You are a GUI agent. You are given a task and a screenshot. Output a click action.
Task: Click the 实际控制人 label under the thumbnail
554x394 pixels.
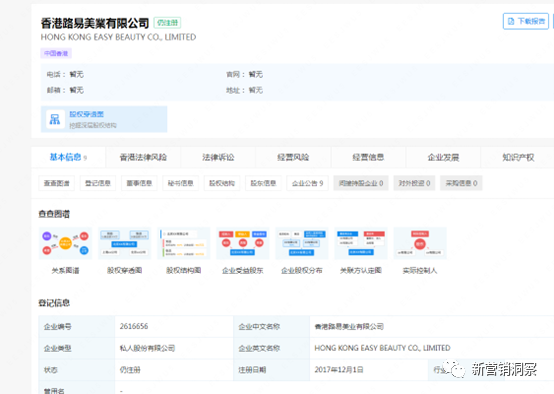pyautogui.click(x=420, y=271)
